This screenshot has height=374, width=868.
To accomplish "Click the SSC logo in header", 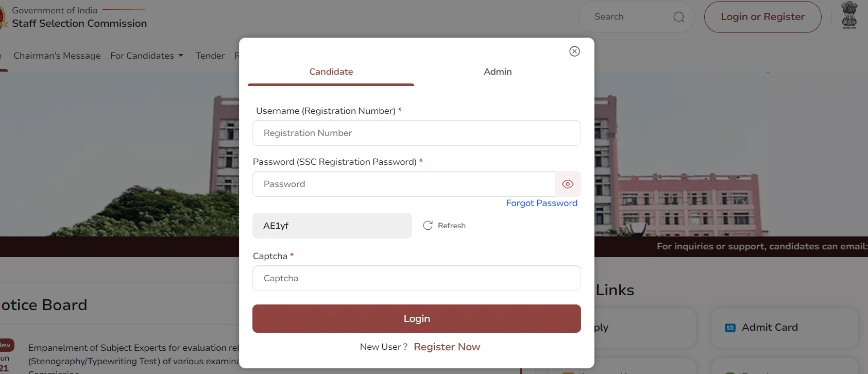I will 3,18.
